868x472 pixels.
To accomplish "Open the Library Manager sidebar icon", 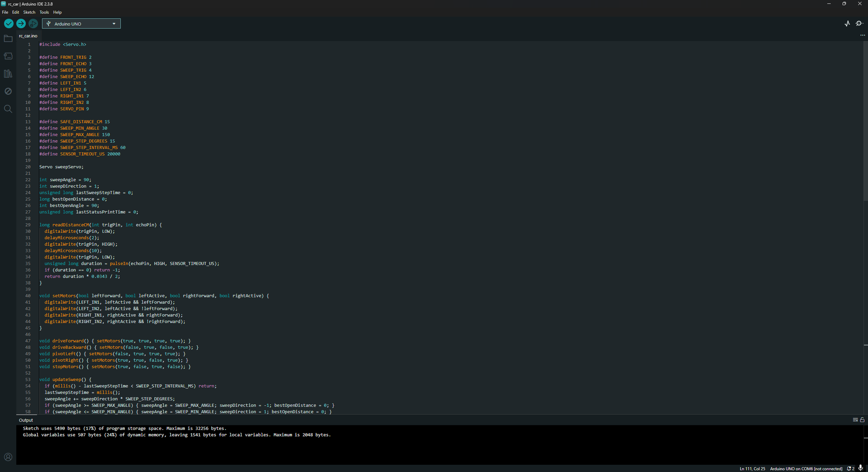I will [8, 74].
